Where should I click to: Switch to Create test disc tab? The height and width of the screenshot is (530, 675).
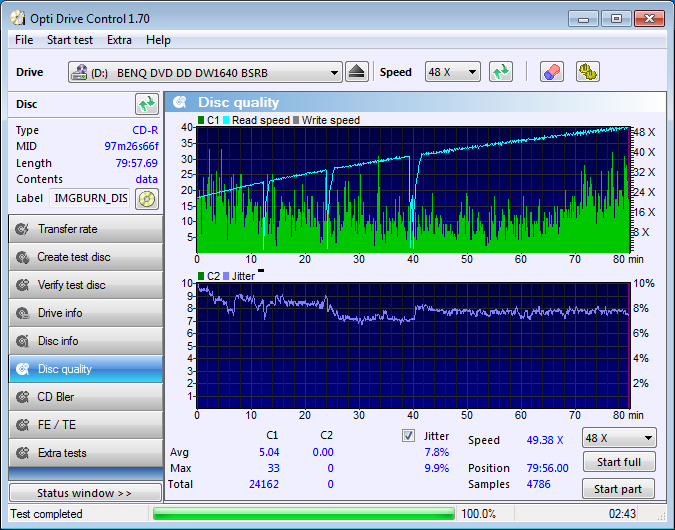pyautogui.click(x=86, y=257)
